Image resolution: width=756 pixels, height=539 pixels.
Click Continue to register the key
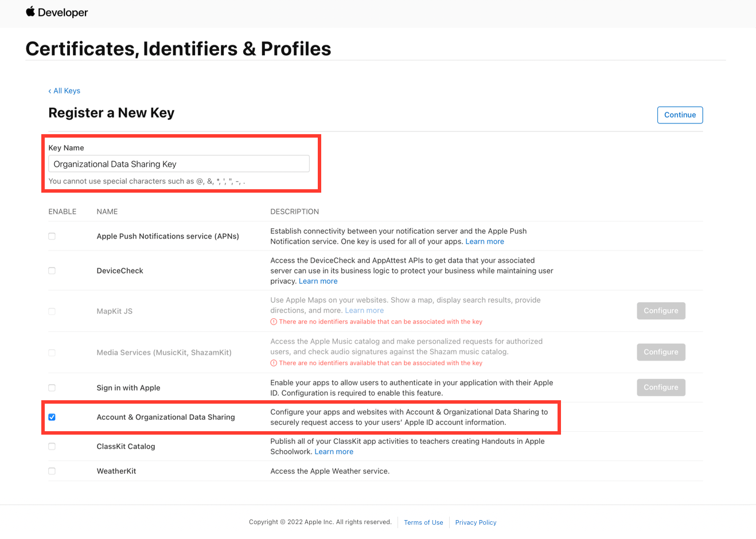[680, 115]
